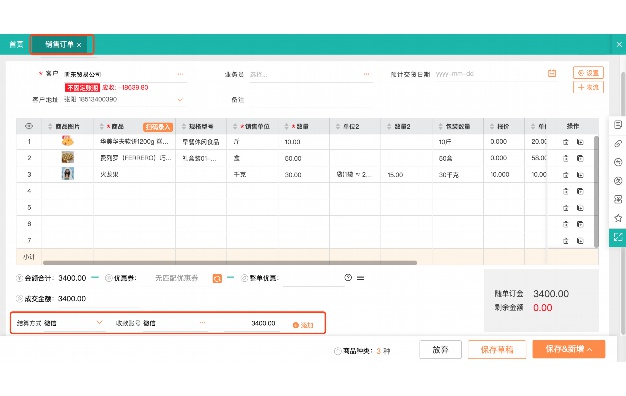Copy row 1 using copy icon
626x396 pixels.
click(580, 142)
